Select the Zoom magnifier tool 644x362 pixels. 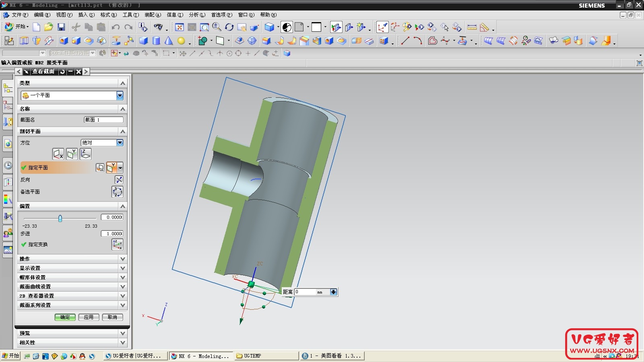pos(217,27)
